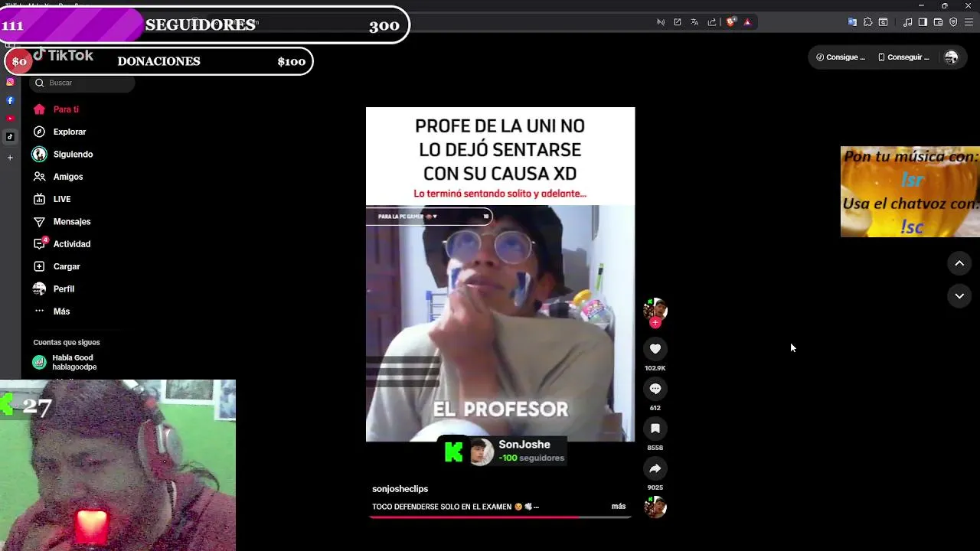Open the comments on the video

tap(655, 389)
